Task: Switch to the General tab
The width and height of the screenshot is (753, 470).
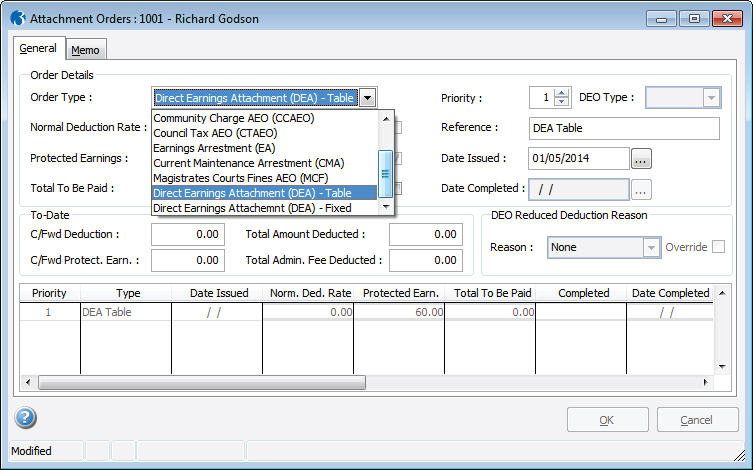Action: click(x=38, y=48)
